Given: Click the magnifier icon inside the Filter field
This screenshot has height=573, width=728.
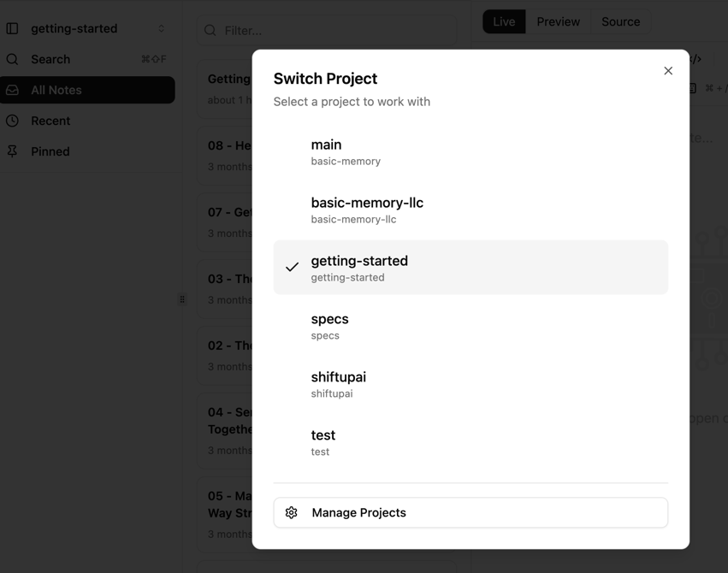Looking at the screenshot, I should coord(210,30).
